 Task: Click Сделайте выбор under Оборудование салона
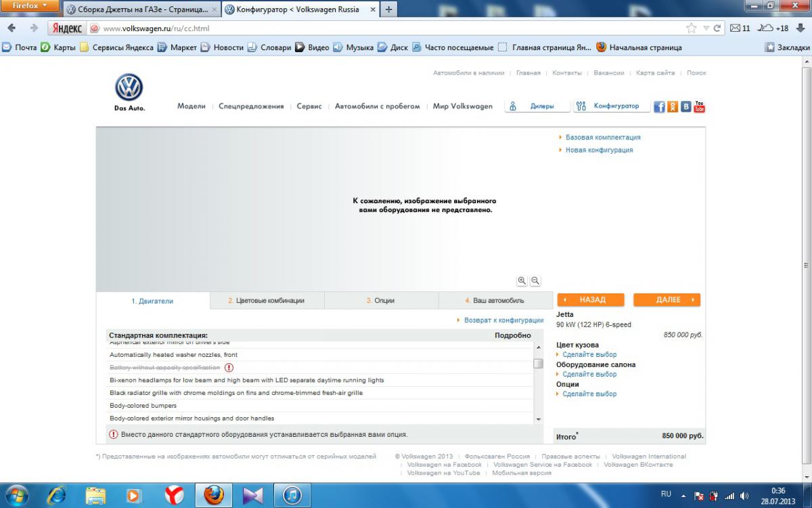tap(589, 375)
